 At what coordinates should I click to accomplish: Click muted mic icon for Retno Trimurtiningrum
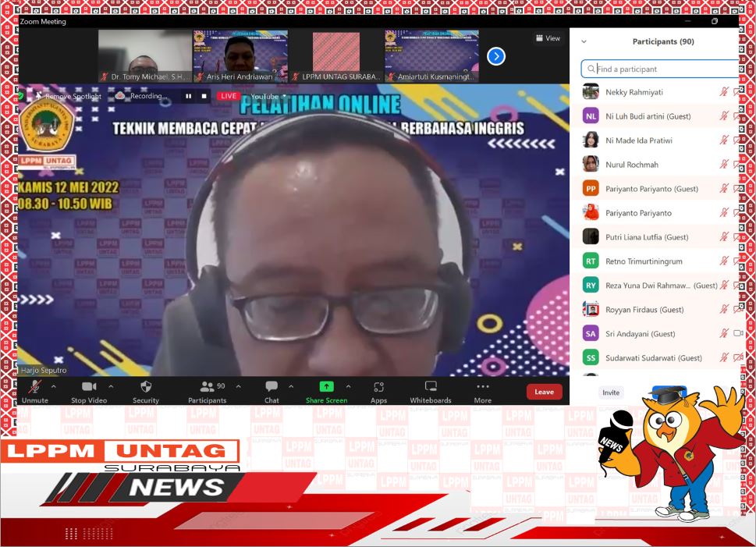pos(724,261)
